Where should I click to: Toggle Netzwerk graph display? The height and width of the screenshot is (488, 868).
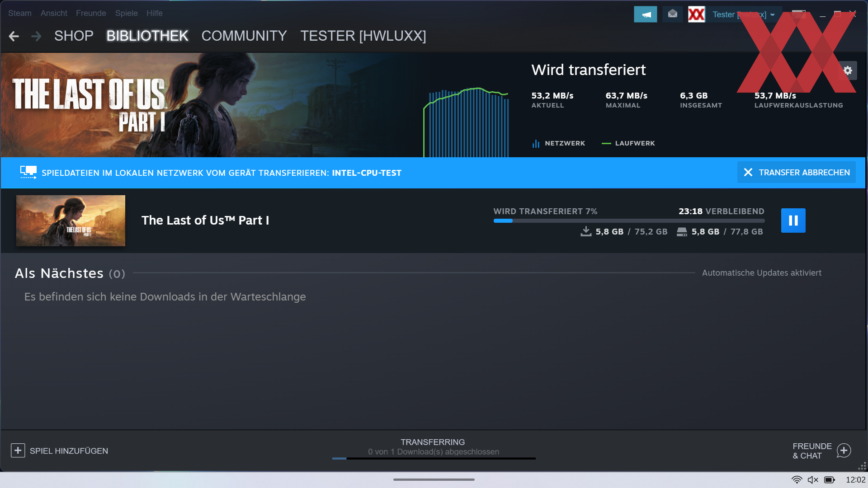click(x=558, y=143)
